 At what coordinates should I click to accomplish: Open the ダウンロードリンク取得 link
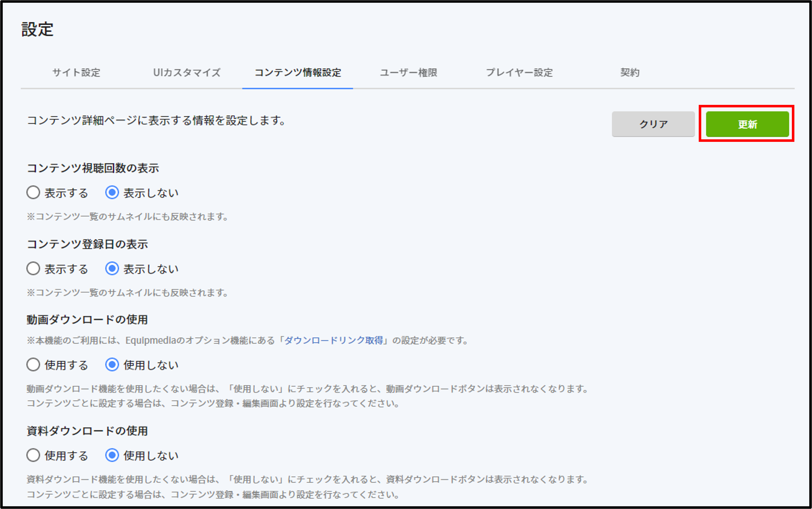point(334,340)
